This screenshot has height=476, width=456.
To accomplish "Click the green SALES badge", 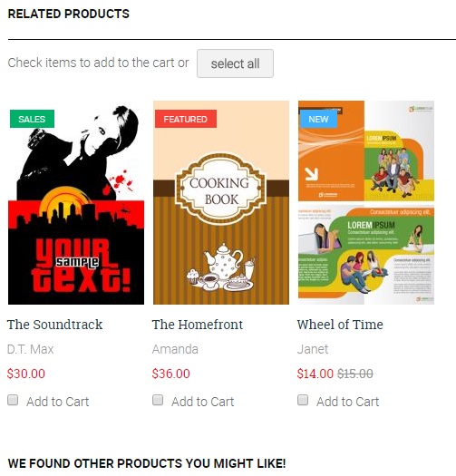I will pos(32,119).
